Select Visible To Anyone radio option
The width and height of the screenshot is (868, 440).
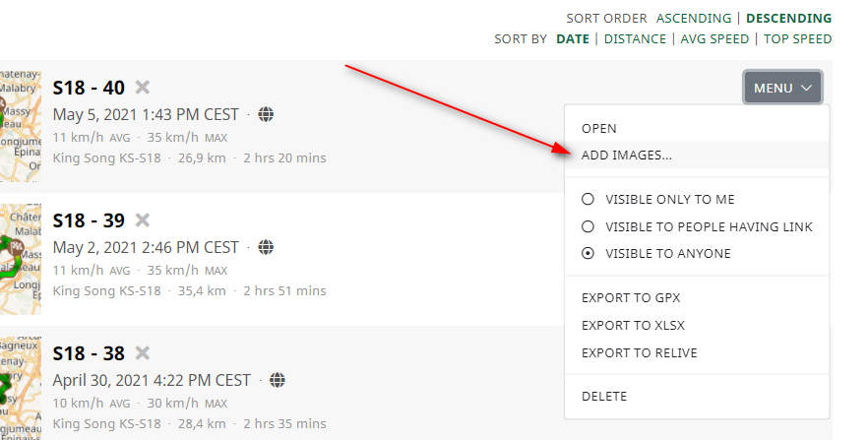tap(588, 254)
